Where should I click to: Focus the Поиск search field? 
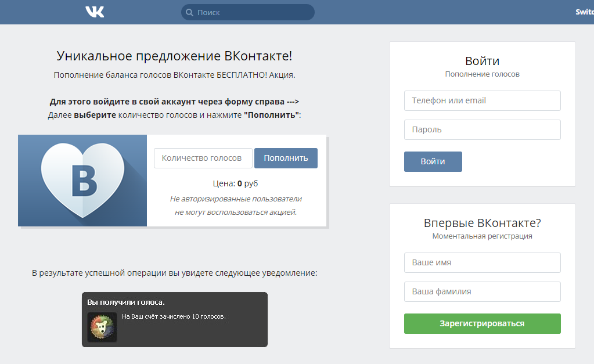point(248,12)
